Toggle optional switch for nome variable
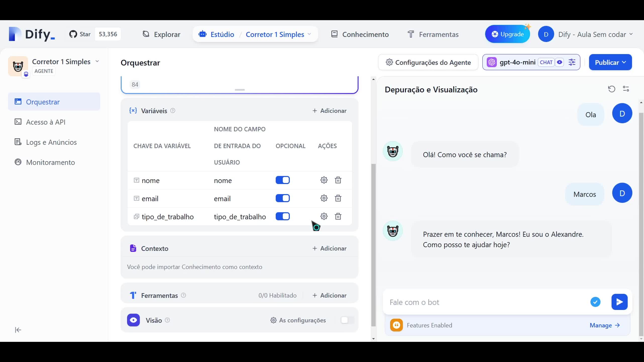Screen dimensions: 644x362 (x=283, y=180)
